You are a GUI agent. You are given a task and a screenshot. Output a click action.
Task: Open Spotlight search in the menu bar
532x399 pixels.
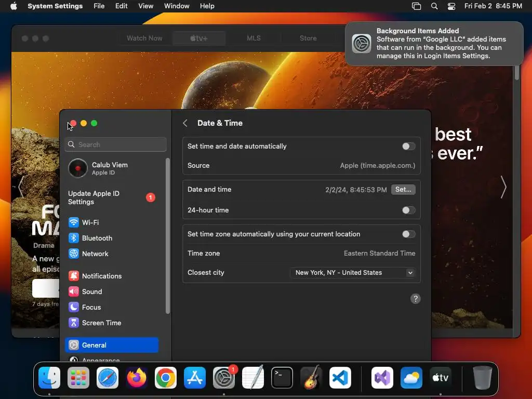coord(434,6)
